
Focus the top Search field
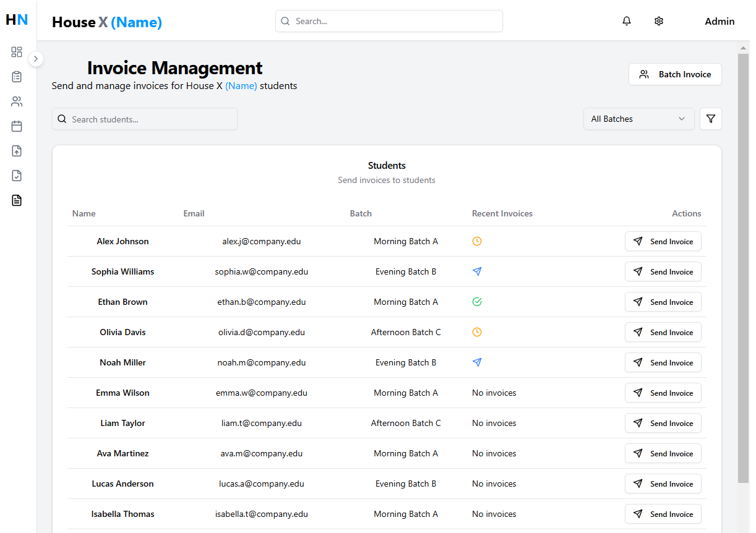[389, 21]
